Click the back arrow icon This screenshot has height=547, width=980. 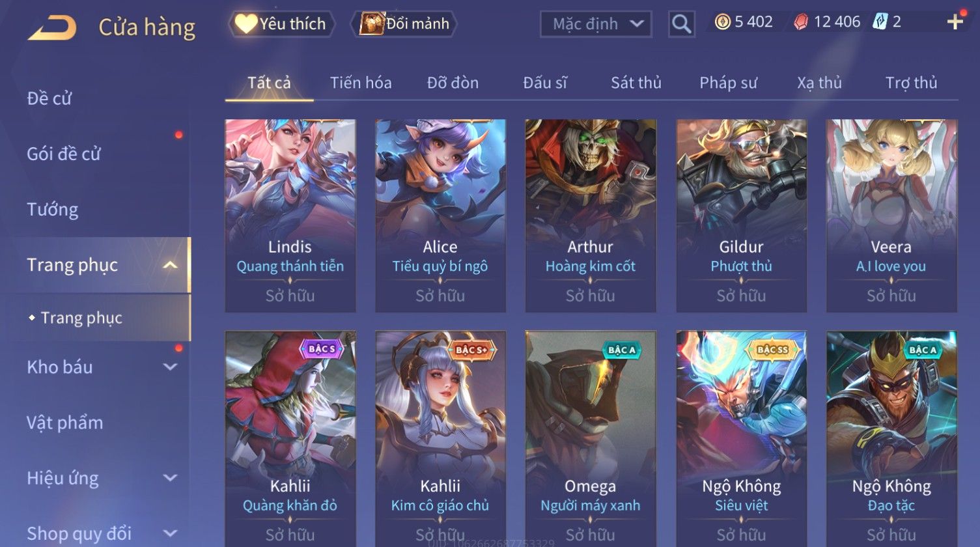click(x=52, y=27)
